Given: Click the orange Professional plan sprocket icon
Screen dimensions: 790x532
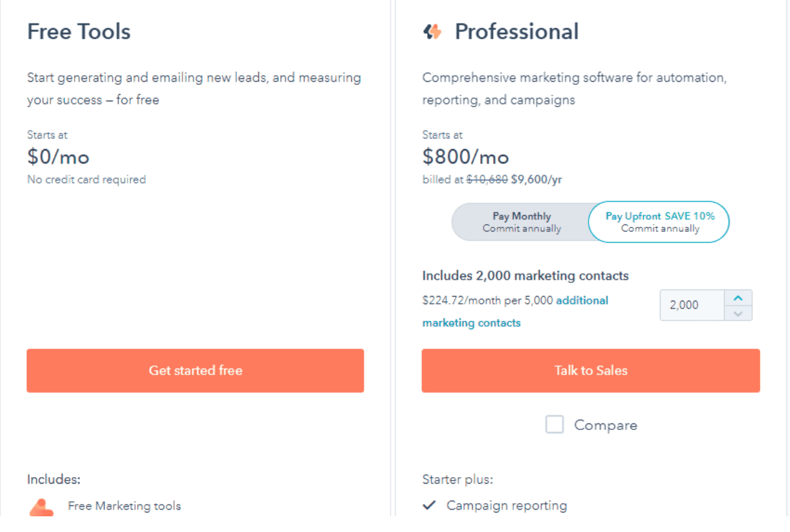Looking at the screenshot, I should (432, 31).
